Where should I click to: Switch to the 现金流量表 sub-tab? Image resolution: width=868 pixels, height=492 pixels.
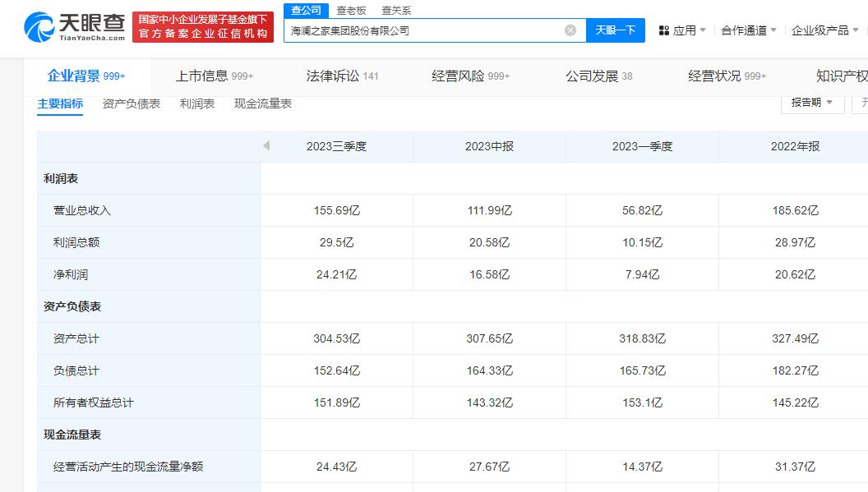pos(263,103)
